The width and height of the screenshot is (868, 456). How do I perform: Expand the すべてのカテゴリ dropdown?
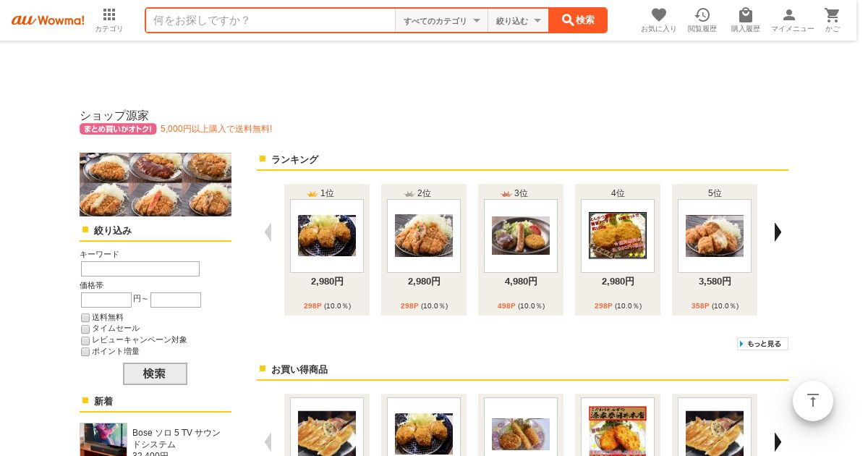coord(441,20)
